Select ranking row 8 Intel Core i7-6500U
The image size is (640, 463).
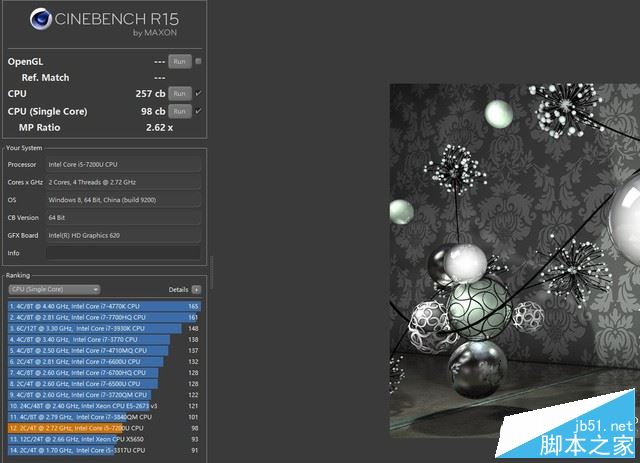coord(104,384)
